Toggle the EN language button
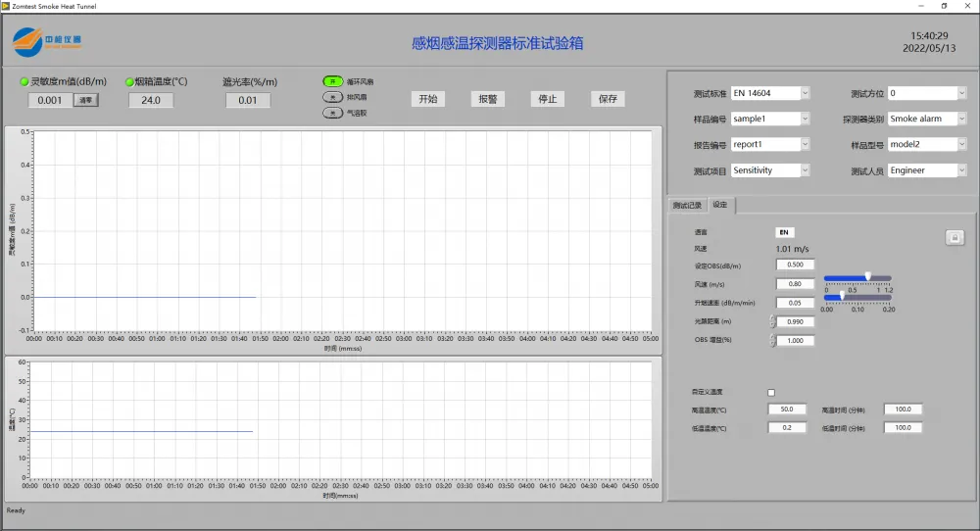Viewport: 980px width, 531px height. click(784, 232)
